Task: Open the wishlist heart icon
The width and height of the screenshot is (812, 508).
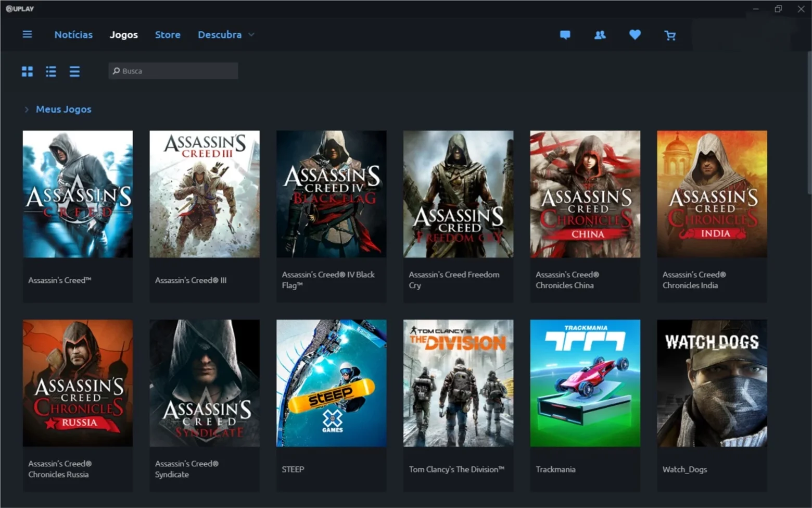Action: pos(635,35)
